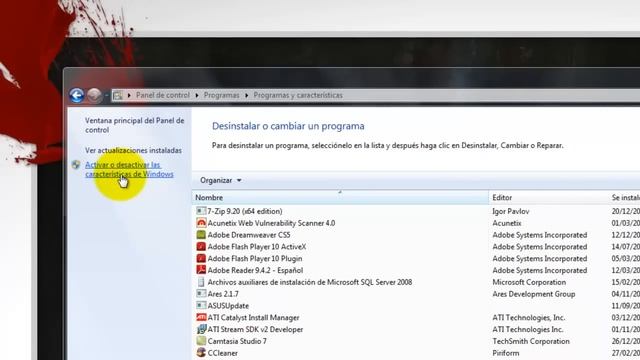The image size is (640, 360).
Task: Select ATI Catalyst Install Manager row
Action: tap(253, 318)
